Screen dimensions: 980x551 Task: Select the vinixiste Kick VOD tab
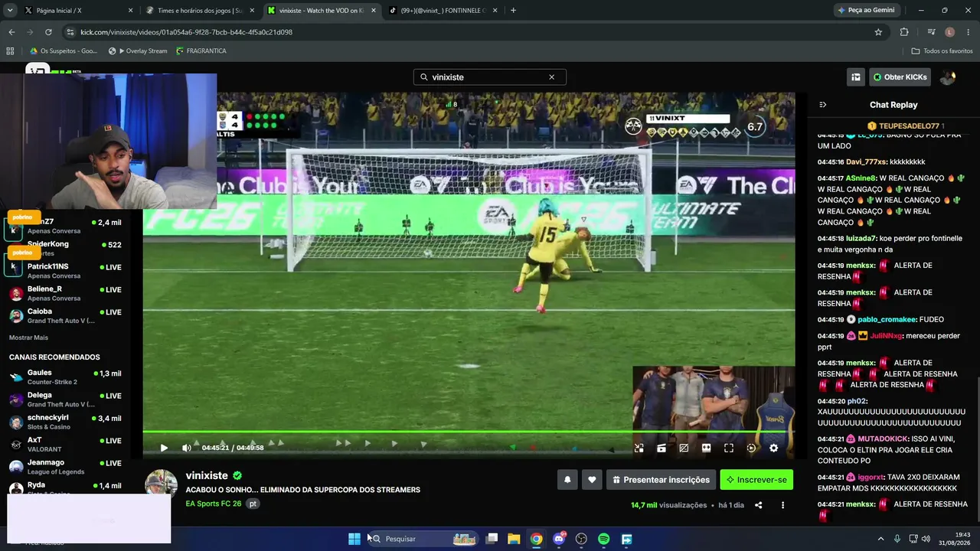(x=322, y=11)
